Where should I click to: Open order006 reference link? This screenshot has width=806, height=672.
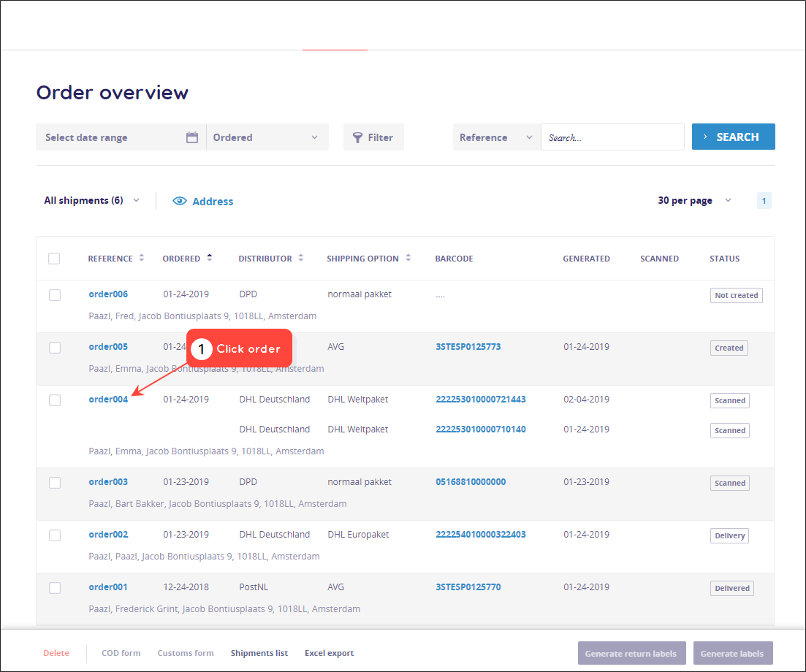(x=108, y=294)
